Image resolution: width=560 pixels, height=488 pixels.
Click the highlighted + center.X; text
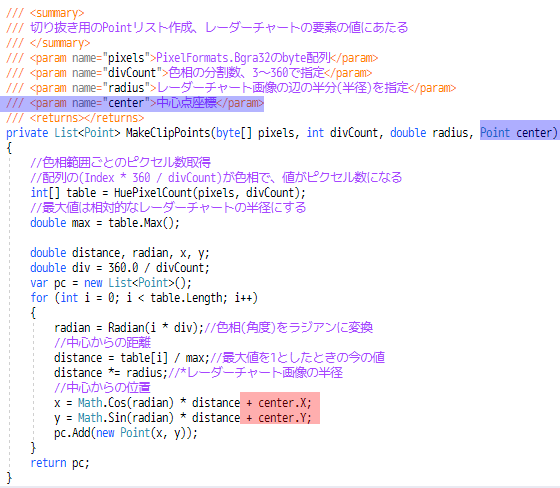[280, 403]
